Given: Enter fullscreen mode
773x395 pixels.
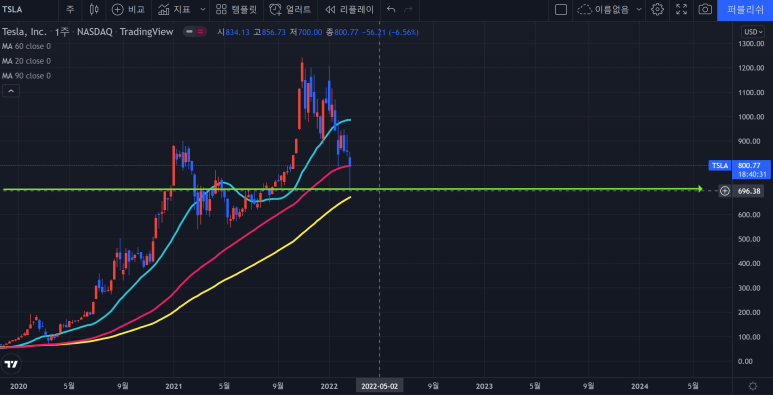Looking at the screenshot, I should point(681,9).
